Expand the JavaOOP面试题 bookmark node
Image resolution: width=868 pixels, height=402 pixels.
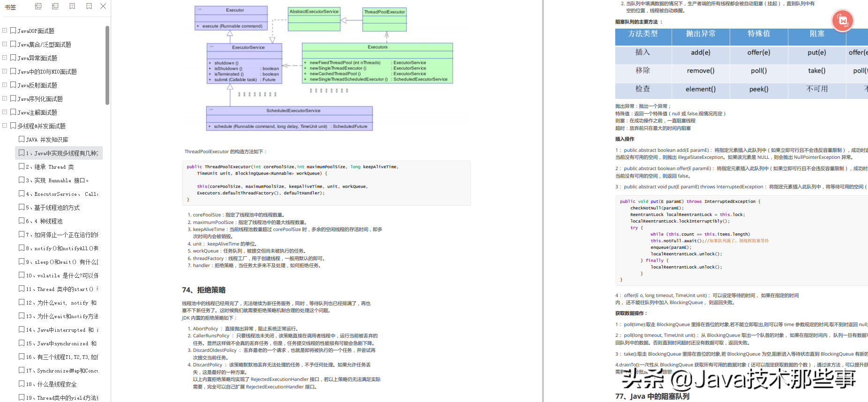[x=5, y=30]
